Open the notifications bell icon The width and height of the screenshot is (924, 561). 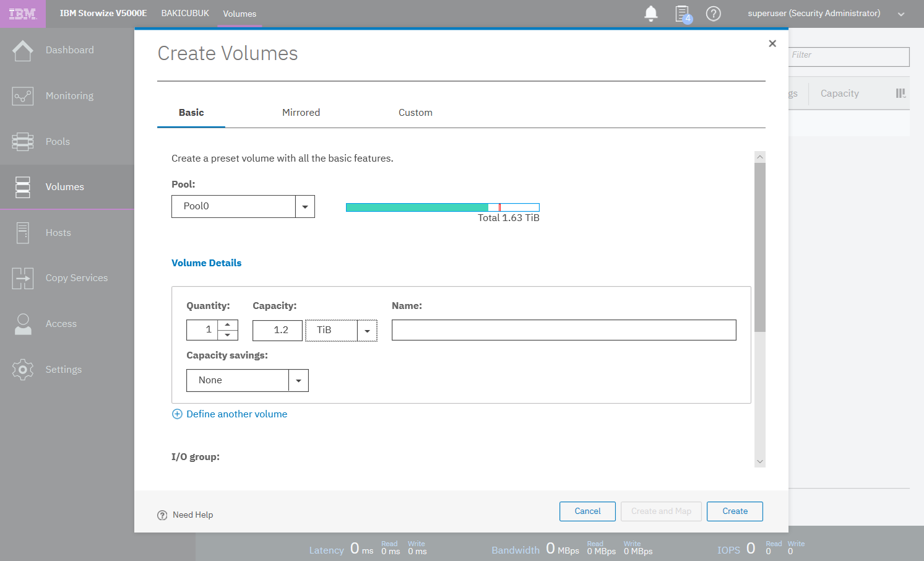(651, 14)
